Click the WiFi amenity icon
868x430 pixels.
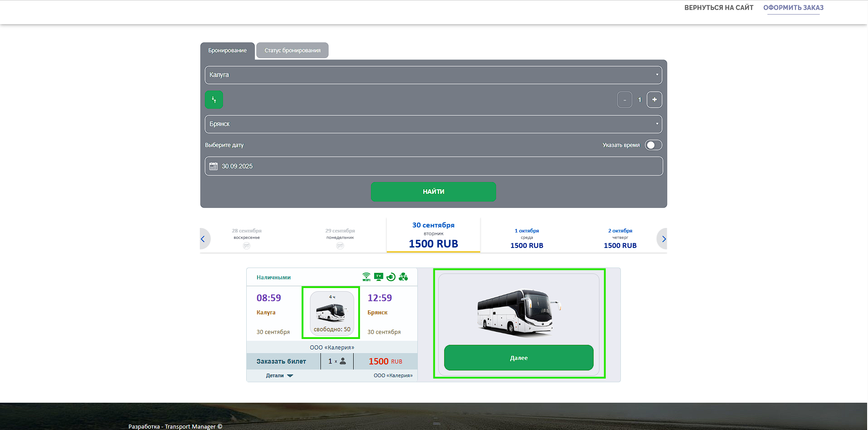coord(366,277)
